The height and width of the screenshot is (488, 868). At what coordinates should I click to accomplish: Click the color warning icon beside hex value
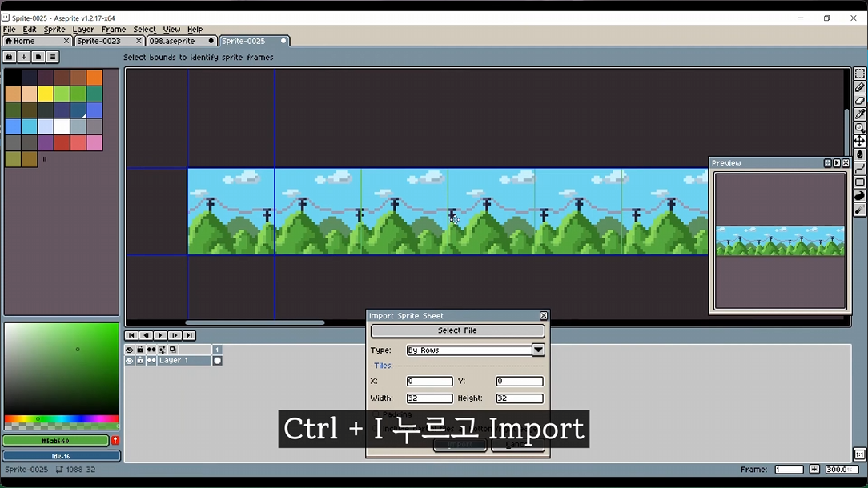pos(115,441)
